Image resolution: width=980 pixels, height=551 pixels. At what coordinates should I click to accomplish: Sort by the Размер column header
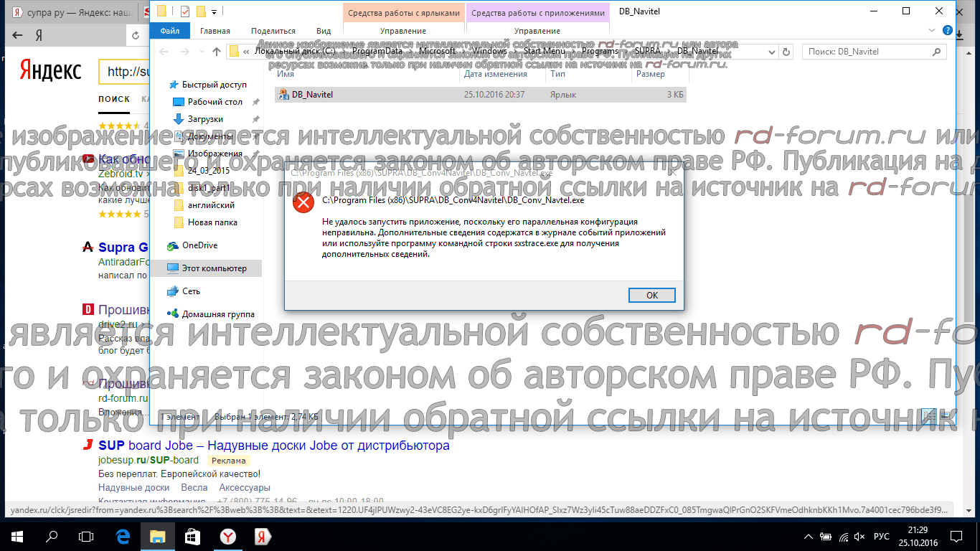click(x=650, y=74)
